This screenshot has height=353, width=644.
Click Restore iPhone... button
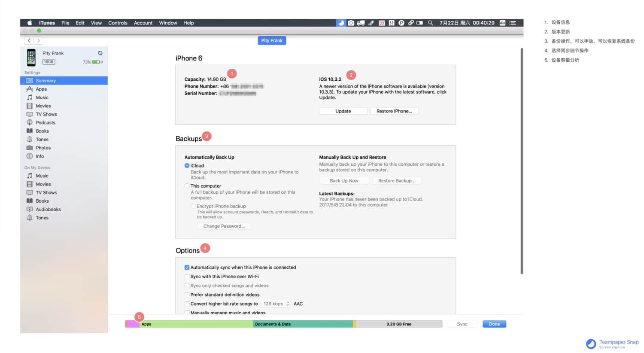(x=394, y=111)
